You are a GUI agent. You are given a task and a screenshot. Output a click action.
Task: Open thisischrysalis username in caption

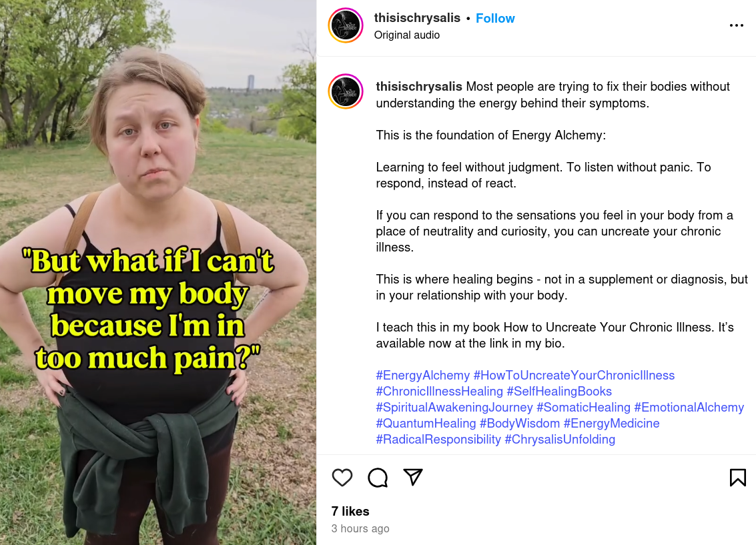click(419, 86)
